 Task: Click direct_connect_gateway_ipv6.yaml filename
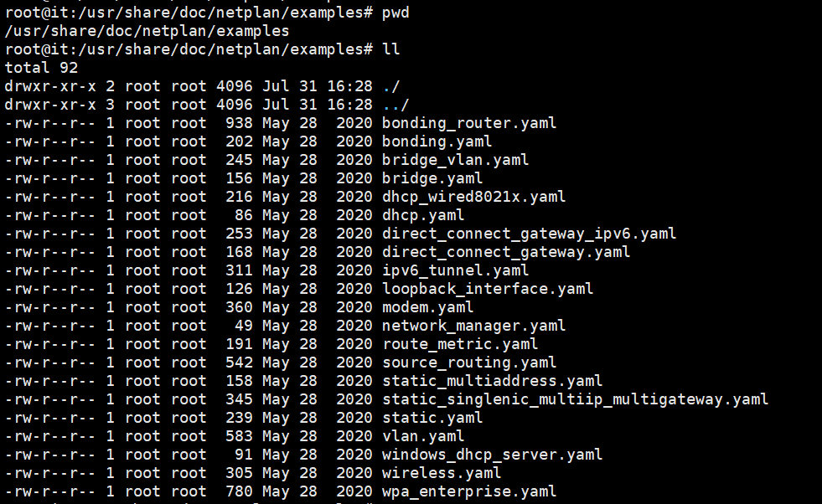coord(529,234)
